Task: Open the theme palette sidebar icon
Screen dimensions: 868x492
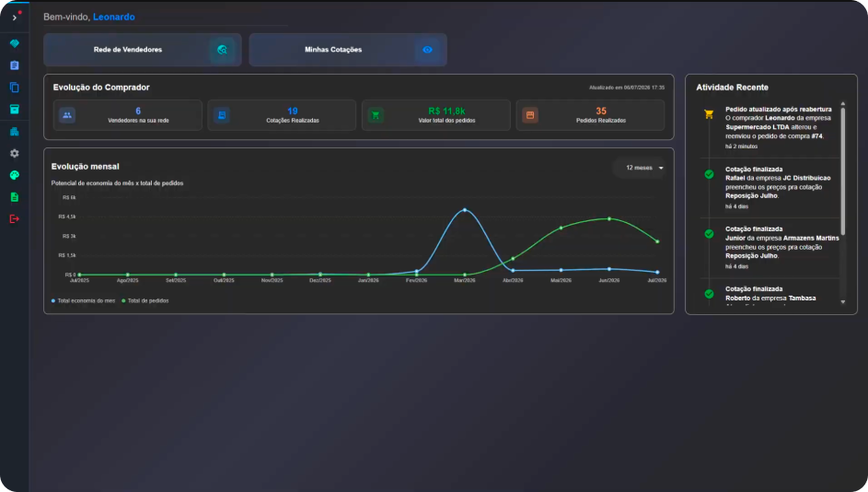Action: click(15, 175)
